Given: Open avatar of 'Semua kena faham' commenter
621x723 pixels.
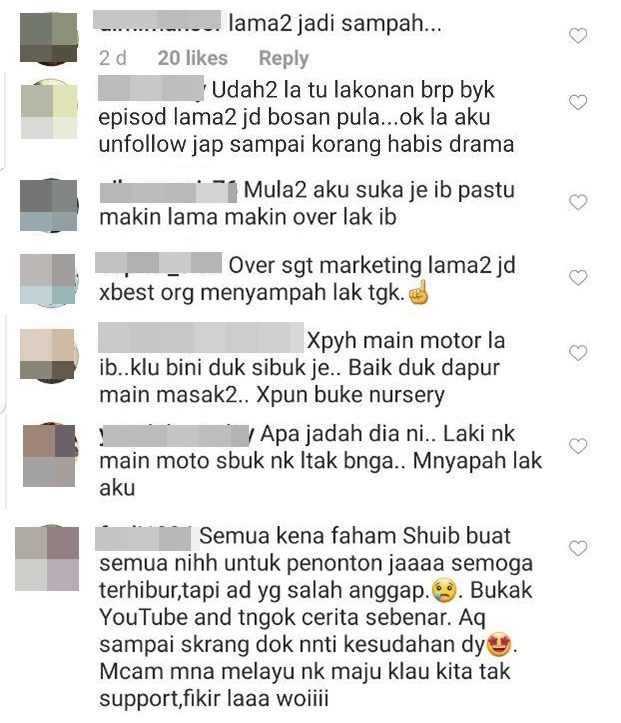Looking at the screenshot, I should point(47,559).
